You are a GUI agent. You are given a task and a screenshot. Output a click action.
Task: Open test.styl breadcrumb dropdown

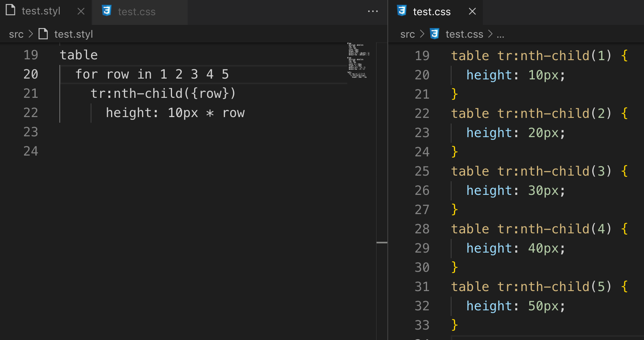(73, 34)
